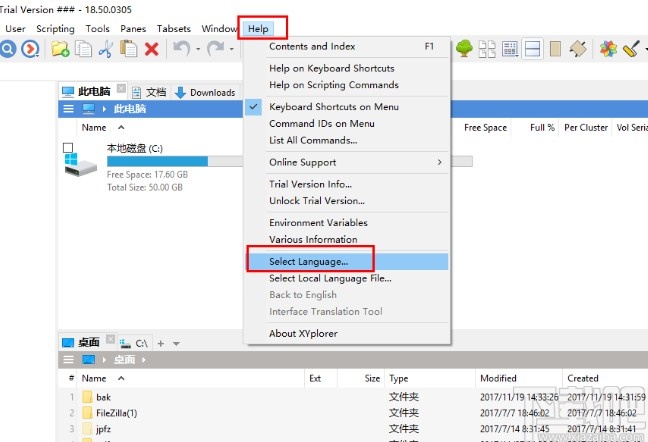The width and height of the screenshot is (648, 442).
Task: Click the colorful pinwheel icon
Action: [x=608, y=49]
